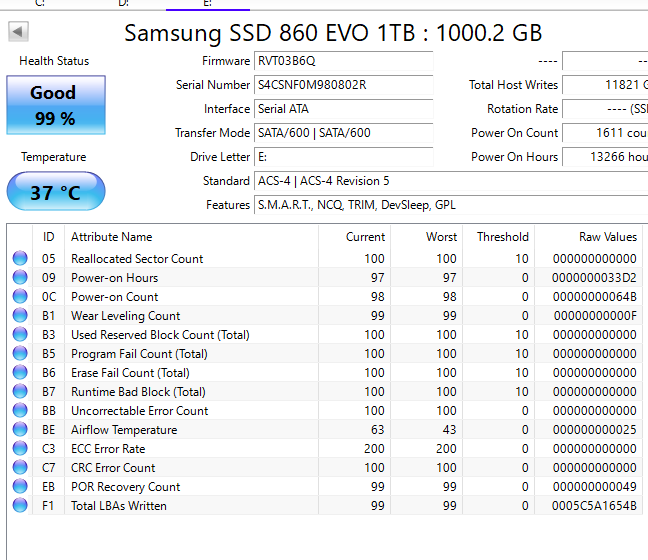This screenshot has height=560, width=648.
Task: Click the Total Host Writes value field
Action: pyautogui.click(x=605, y=85)
